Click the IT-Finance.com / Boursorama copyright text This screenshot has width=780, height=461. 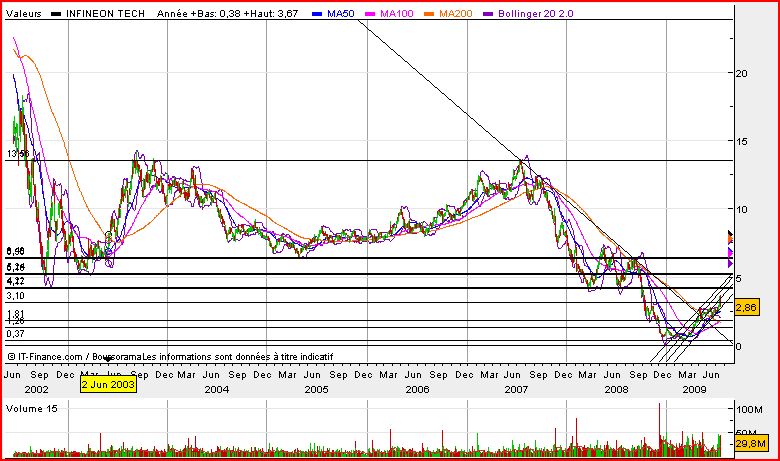point(76,357)
